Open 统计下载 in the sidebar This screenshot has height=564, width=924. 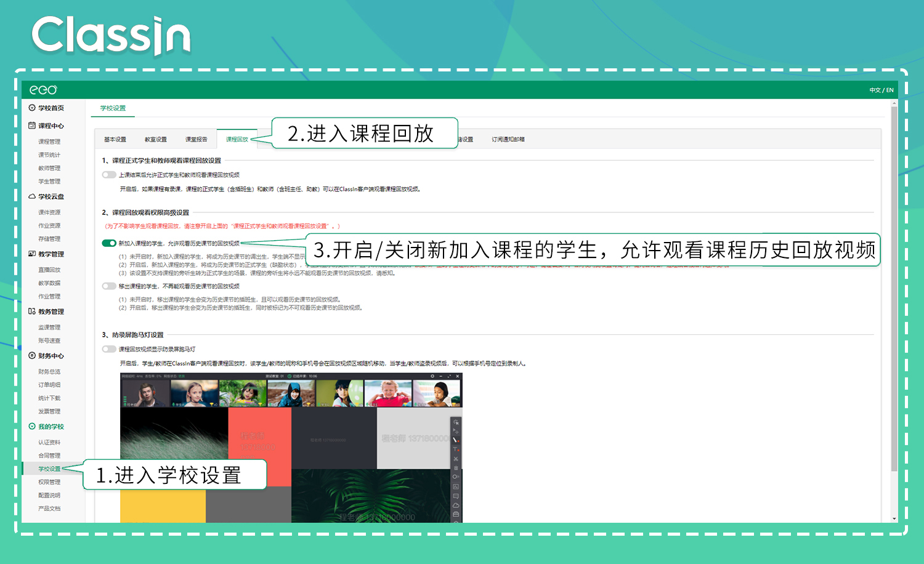49,398
